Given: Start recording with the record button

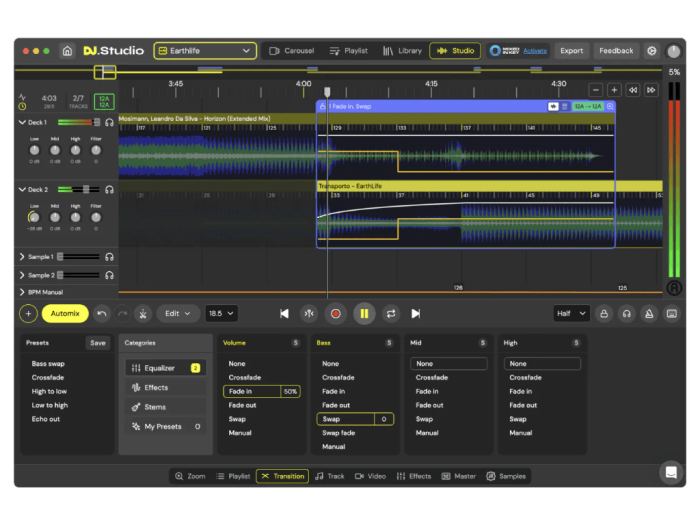Looking at the screenshot, I should click(336, 313).
